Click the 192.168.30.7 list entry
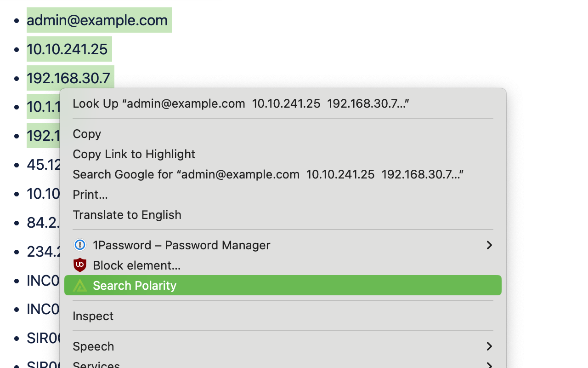The height and width of the screenshot is (368, 588). point(68,78)
